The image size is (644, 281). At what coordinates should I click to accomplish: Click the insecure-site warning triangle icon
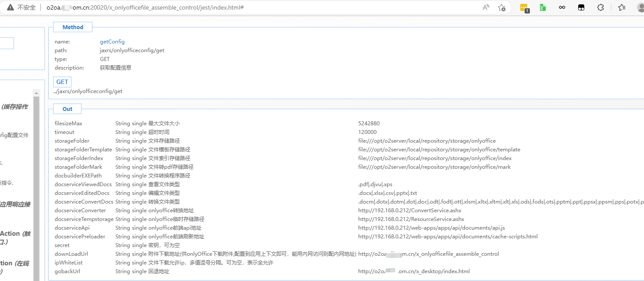(x=10, y=7)
